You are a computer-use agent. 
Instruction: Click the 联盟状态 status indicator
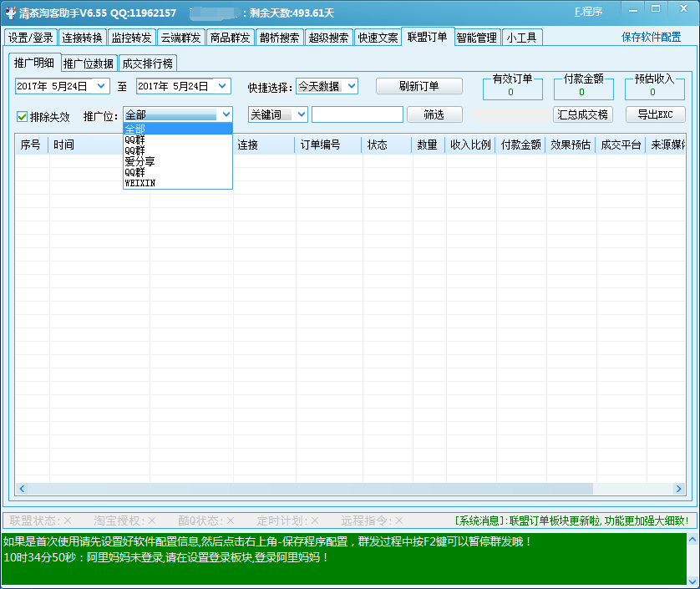[41, 520]
